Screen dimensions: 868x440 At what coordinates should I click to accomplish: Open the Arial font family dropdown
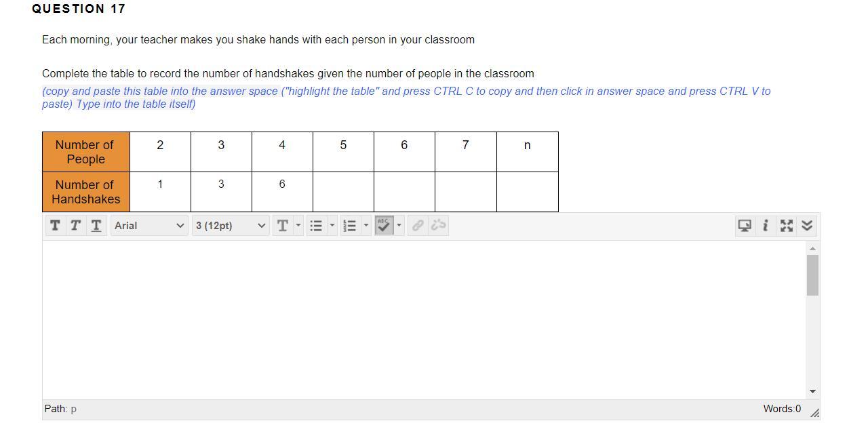point(149,226)
